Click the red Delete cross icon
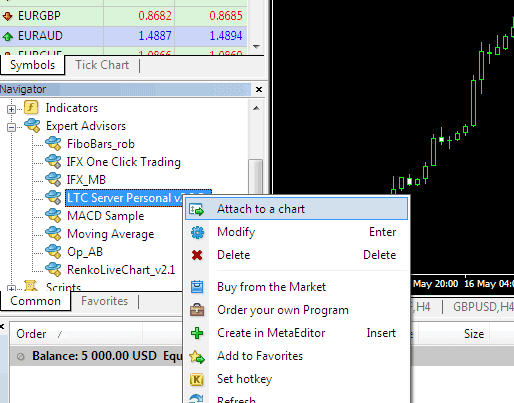This screenshot has width=514, height=403. tap(197, 255)
